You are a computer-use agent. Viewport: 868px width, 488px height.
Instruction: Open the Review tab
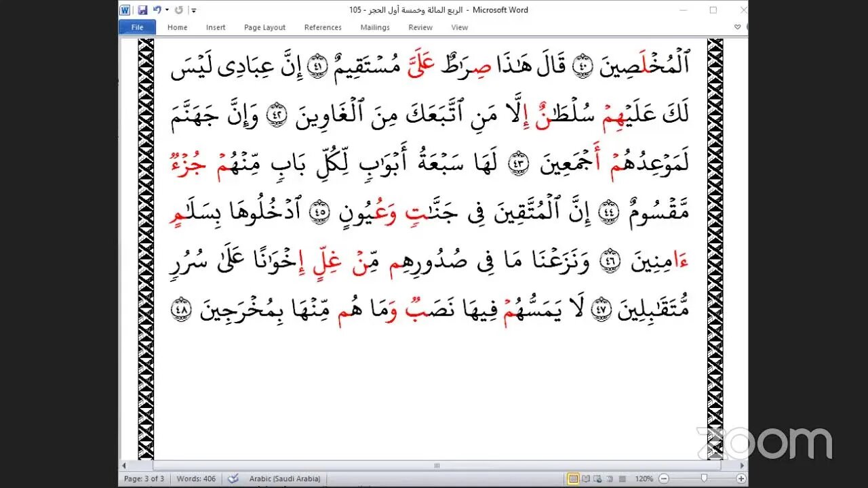click(420, 27)
